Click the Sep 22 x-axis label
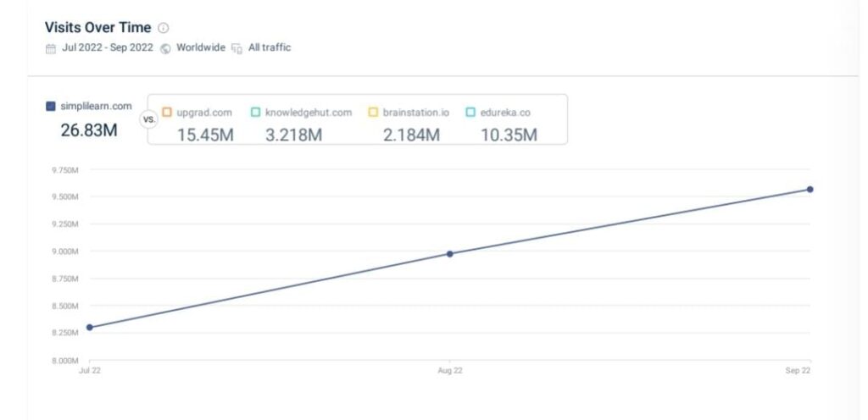This screenshot has width=868, height=420. click(798, 371)
